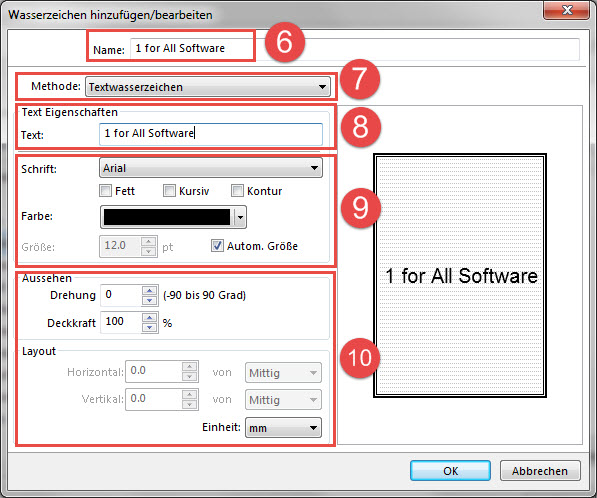Click the watermark Text input field
This screenshot has height=498, width=597.
click(x=211, y=134)
